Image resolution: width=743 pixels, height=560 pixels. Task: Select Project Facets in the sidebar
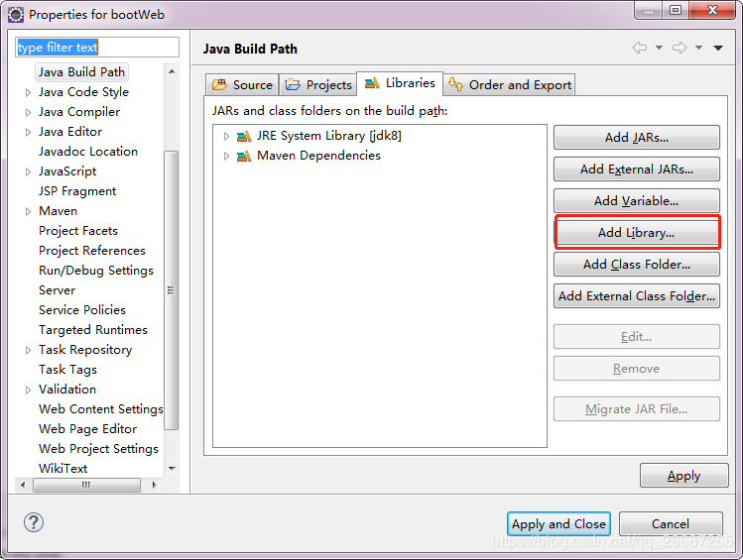[78, 231]
